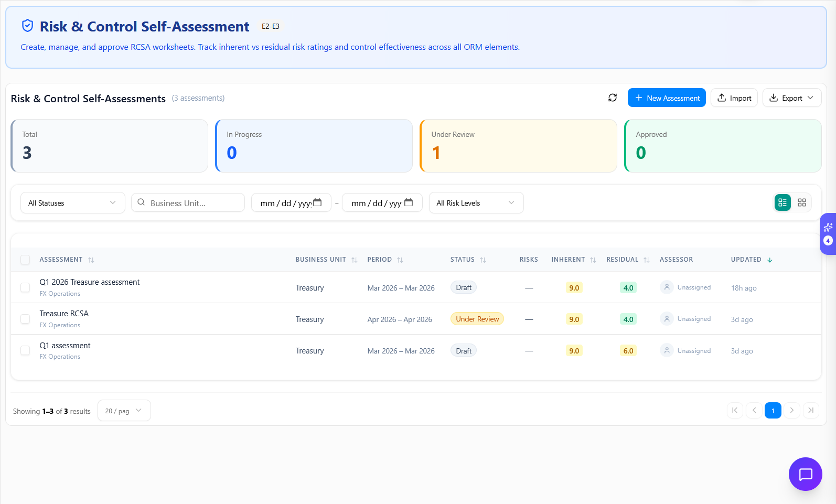Jump to the last page arrow

point(810,411)
